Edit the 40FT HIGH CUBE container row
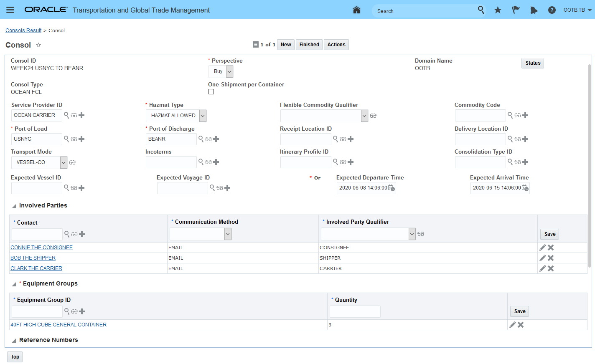 pyautogui.click(x=513, y=325)
